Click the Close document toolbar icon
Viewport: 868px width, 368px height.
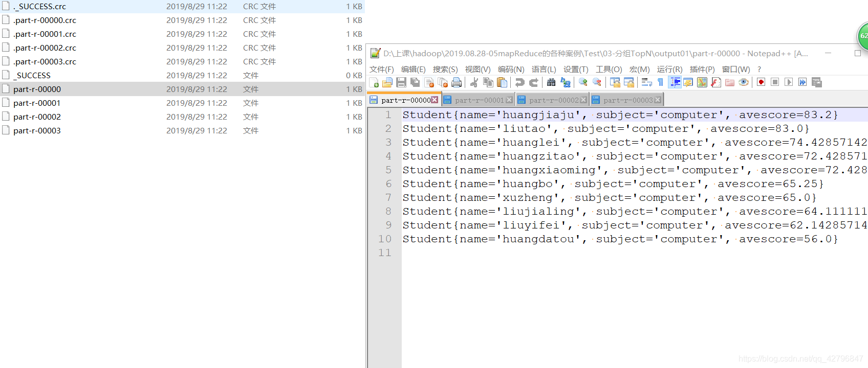point(429,82)
